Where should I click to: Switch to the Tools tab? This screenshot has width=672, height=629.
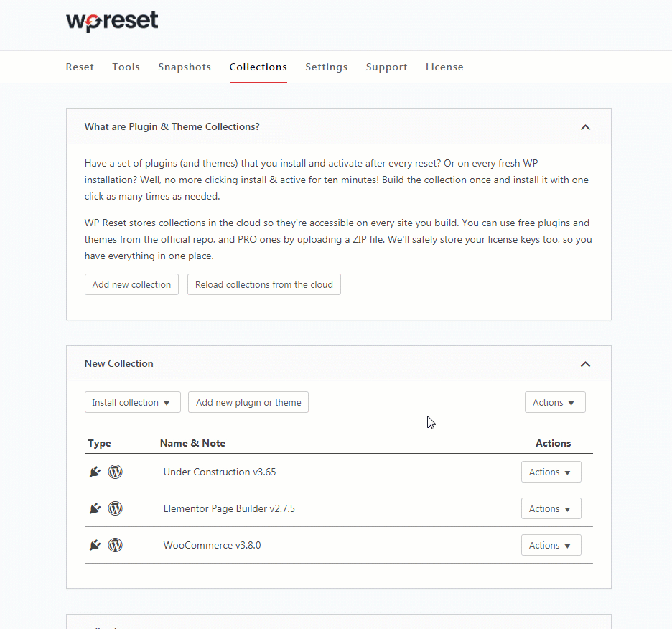pos(126,67)
